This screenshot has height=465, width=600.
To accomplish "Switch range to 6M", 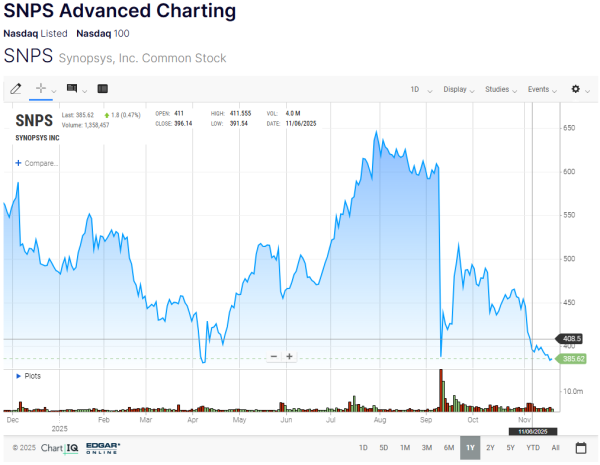I will [448, 447].
